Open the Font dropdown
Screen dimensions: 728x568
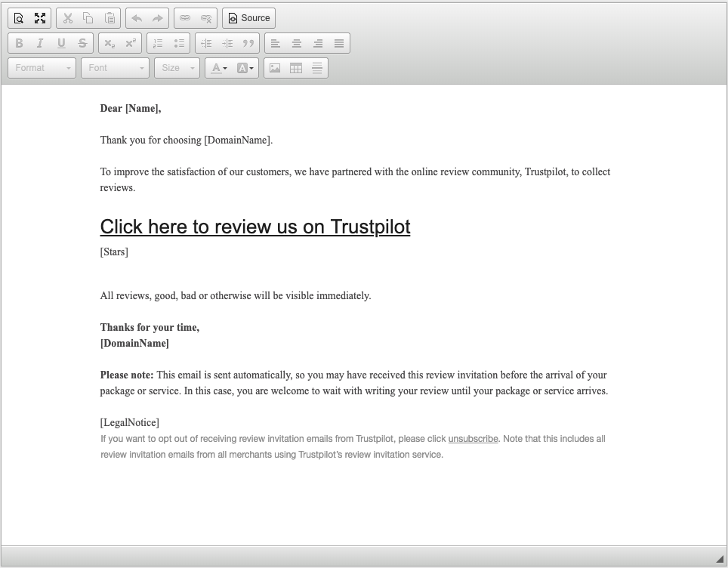click(115, 68)
